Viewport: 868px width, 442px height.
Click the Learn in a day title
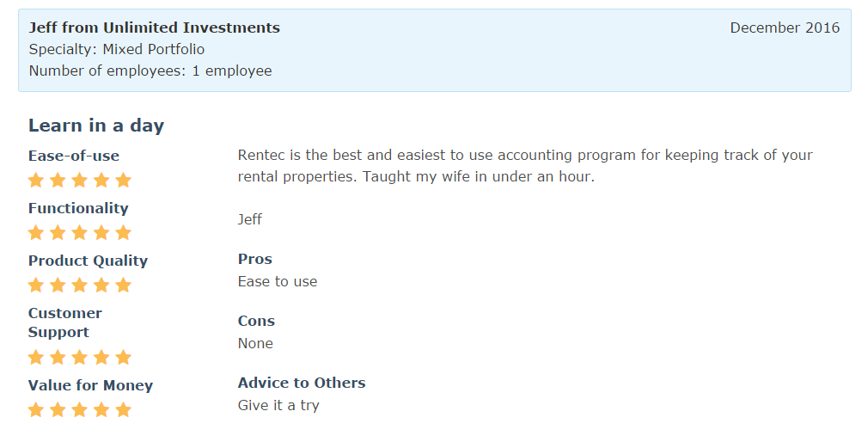pos(96,126)
